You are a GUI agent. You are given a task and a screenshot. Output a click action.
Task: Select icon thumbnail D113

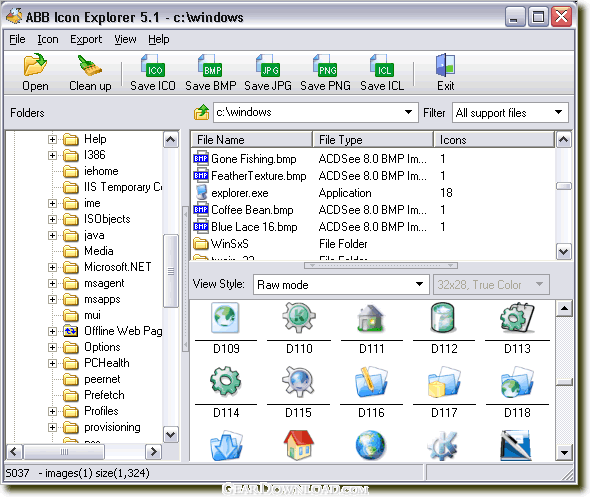(x=517, y=318)
